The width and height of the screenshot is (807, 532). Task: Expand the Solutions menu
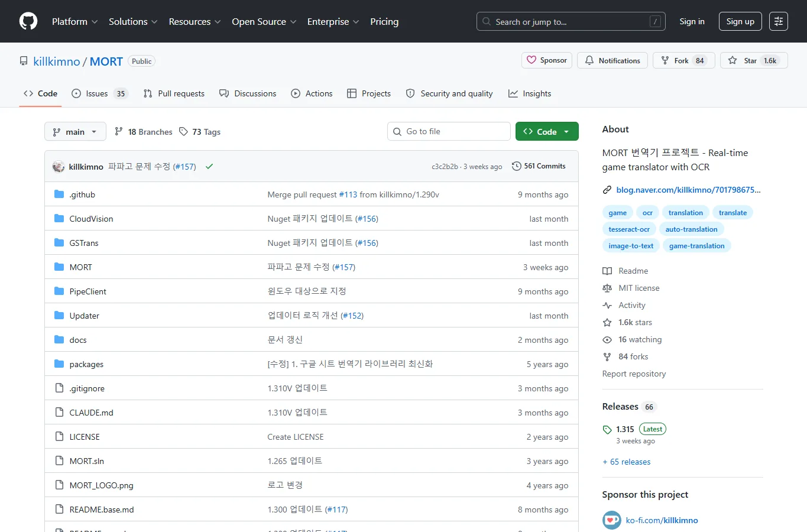pos(133,21)
